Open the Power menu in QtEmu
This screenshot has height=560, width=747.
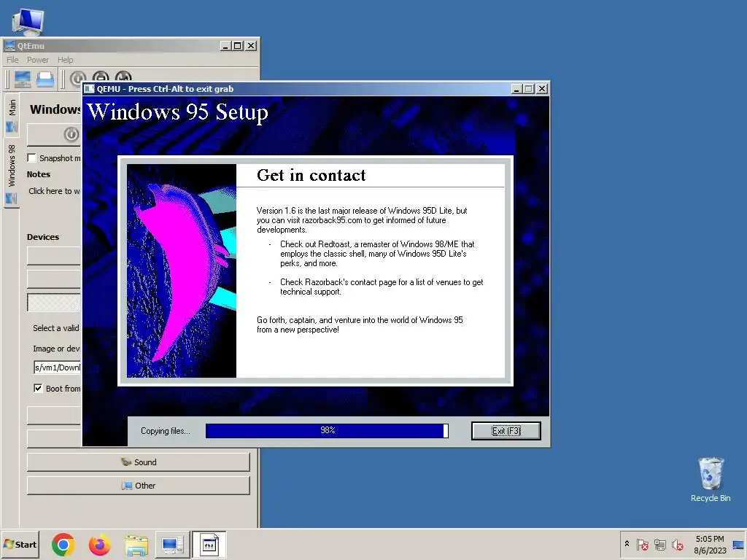tap(38, 60)
